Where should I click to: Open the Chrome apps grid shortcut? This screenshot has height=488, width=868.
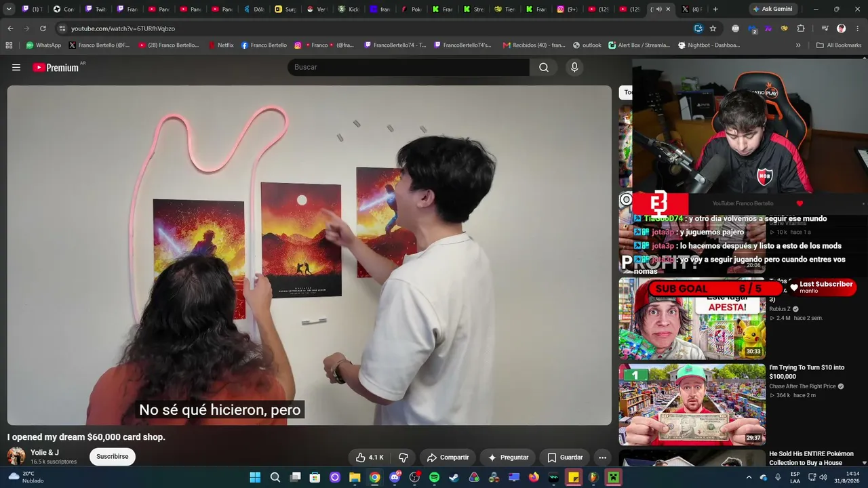coord(9,45)
